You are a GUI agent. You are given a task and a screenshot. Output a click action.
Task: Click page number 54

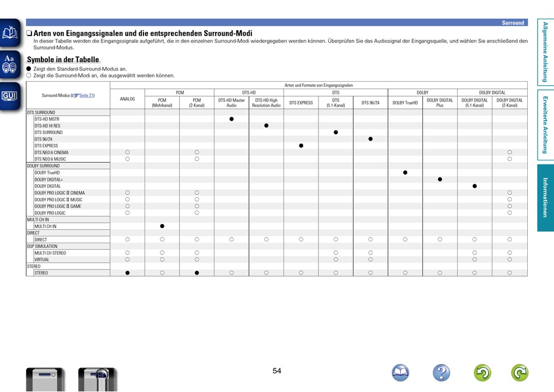tap(277, 371)
